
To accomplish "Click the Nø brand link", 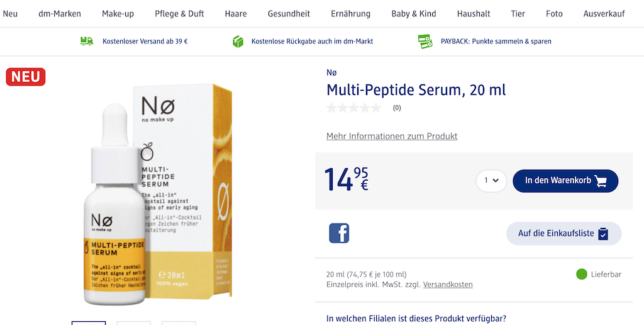I will [x=331, y=72].
